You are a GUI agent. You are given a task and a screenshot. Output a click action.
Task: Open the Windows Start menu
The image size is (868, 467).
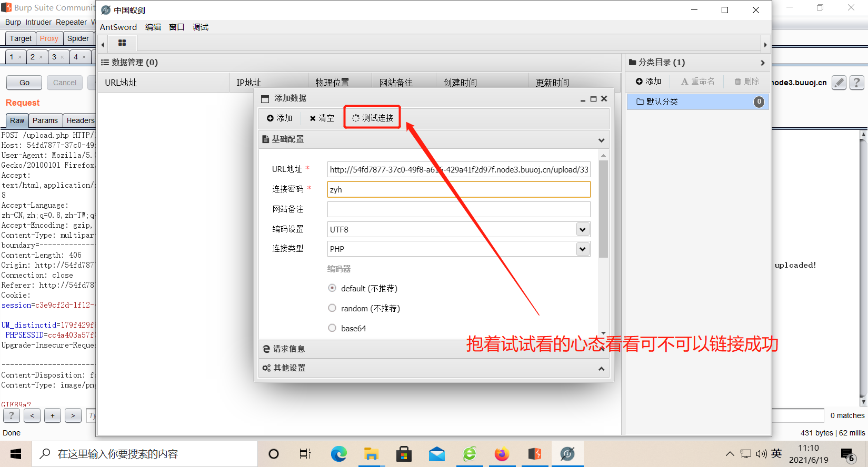pyautogui.click(x=16, y=454)
